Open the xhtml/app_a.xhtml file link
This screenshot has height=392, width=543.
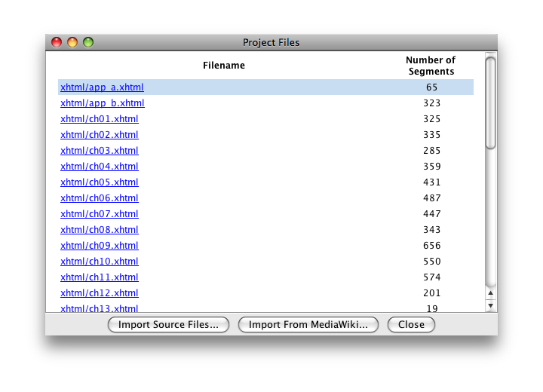(x=102, y=87)
